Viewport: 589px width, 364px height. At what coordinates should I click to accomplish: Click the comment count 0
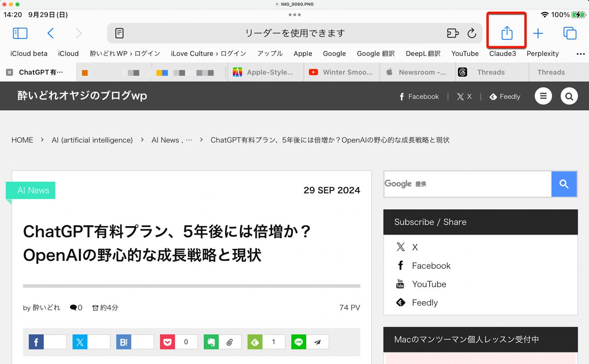[76, 308]
